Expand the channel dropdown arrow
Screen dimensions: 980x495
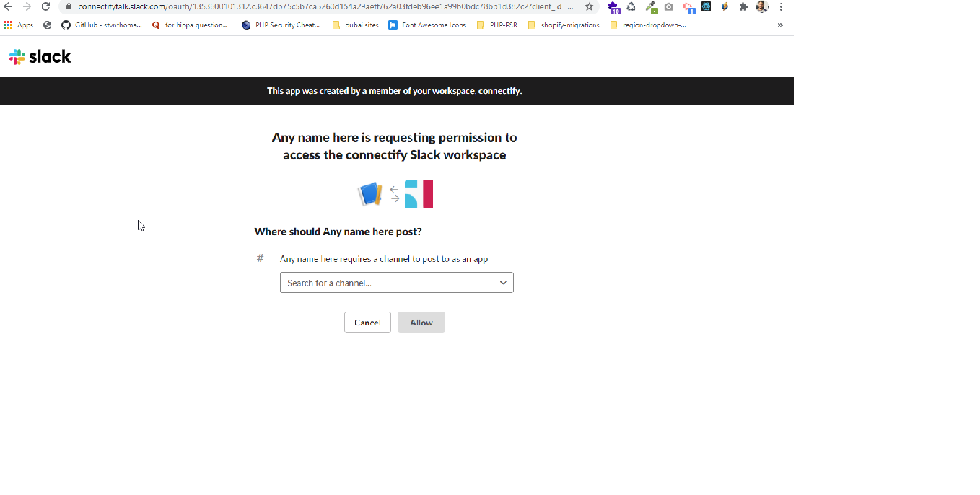pyautogui.click(x=503, y=283)
